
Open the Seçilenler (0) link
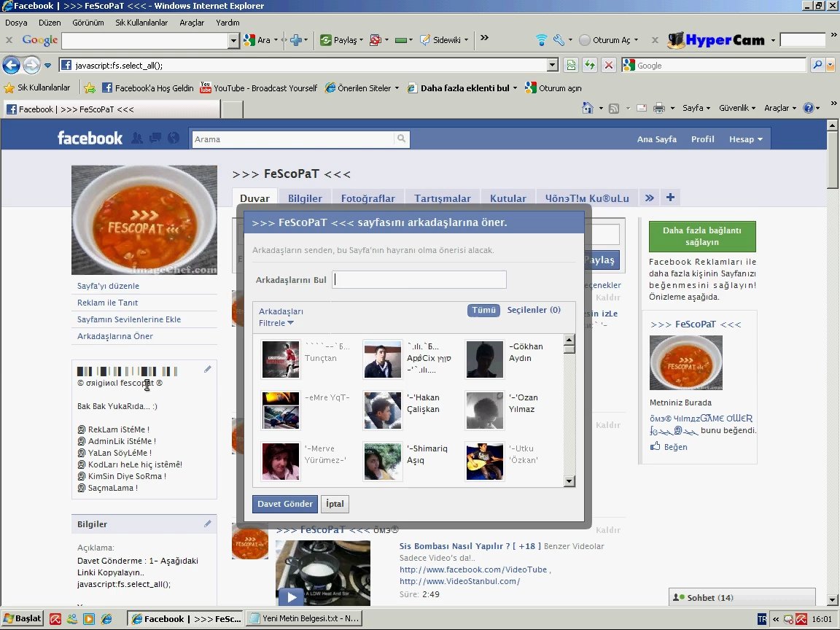coord(534,310)
